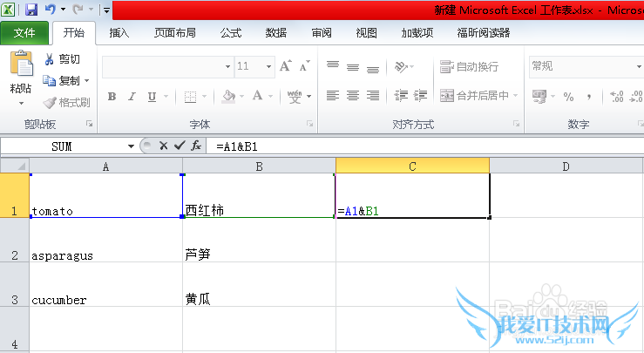Viewport: 644px width, 353px height.
Task: Click the increase decimal icon
Action: 617,97
